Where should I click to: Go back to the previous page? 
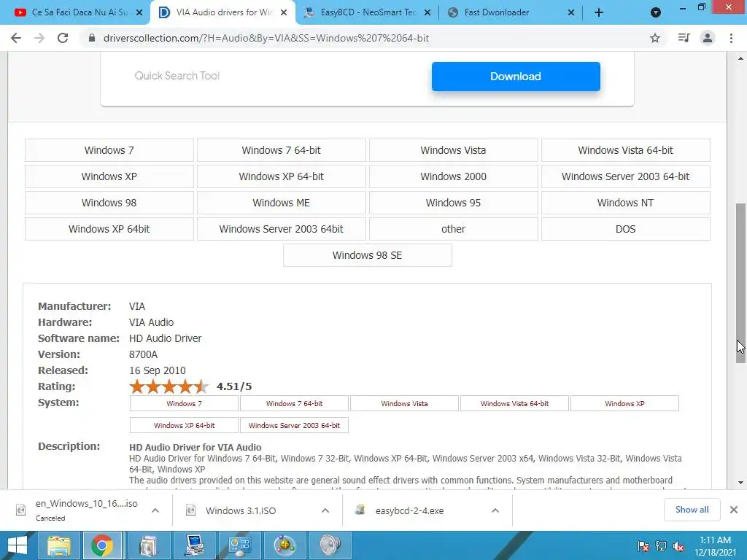(16, 38)
